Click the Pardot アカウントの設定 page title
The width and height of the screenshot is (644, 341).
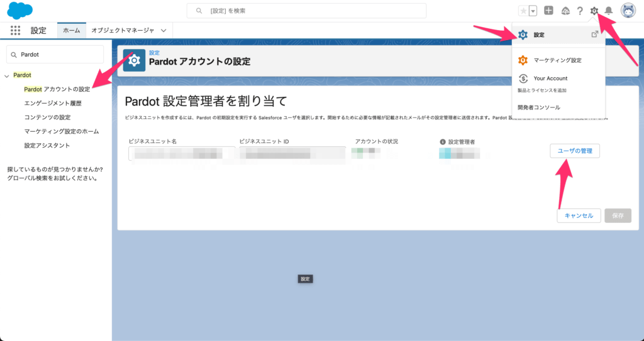pos(199,62)
